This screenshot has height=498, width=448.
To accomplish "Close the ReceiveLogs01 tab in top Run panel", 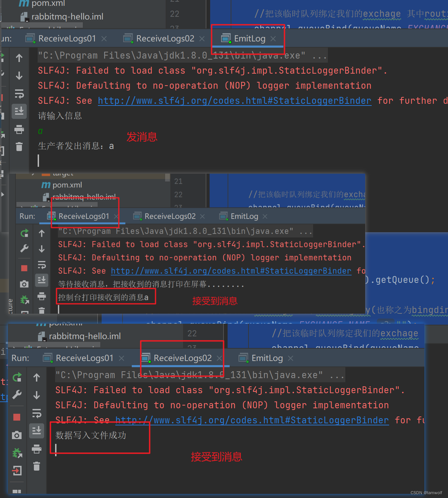I will pyautogui.click(x=104, y=39).
